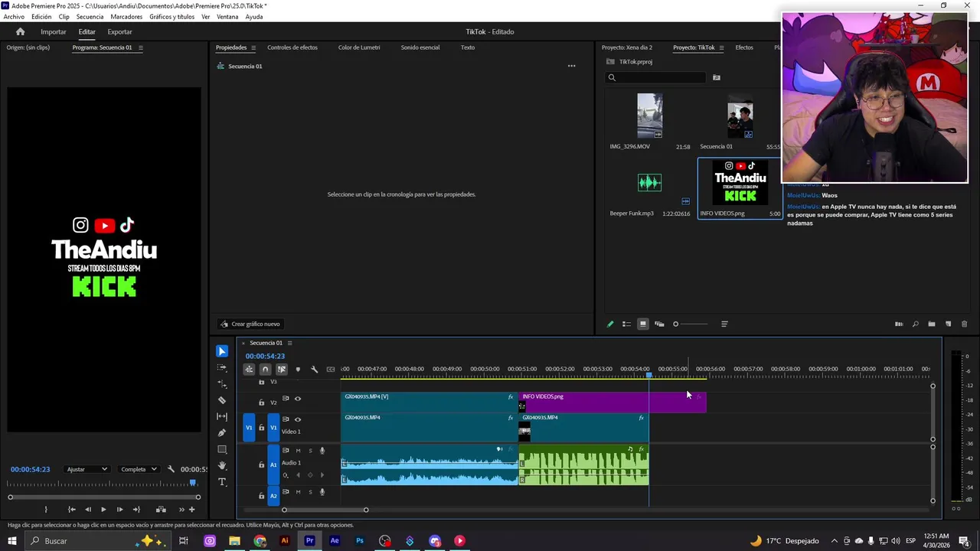The image size is (980, 551).
Task: Select the Hand tool
Action: 222,465
